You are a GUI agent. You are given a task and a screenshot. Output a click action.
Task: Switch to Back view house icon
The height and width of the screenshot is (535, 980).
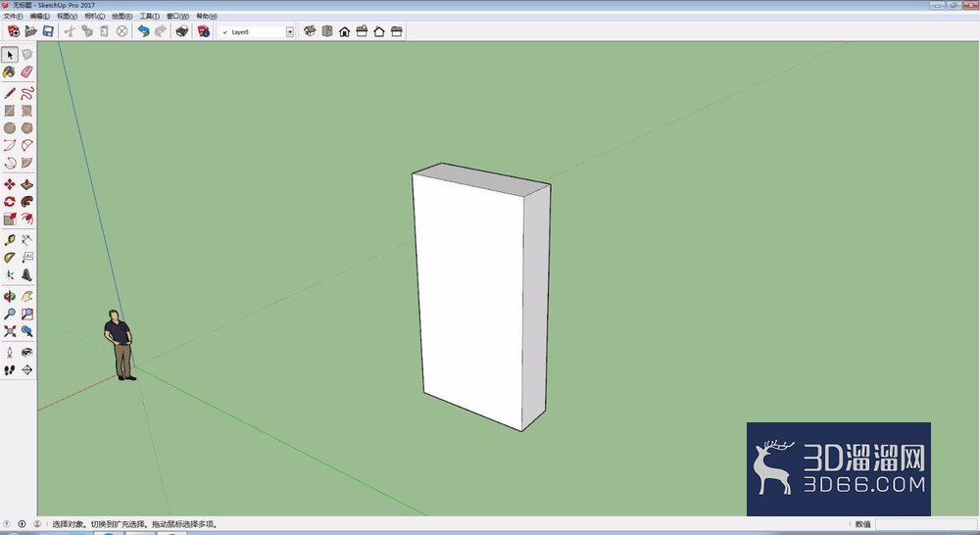378,31
